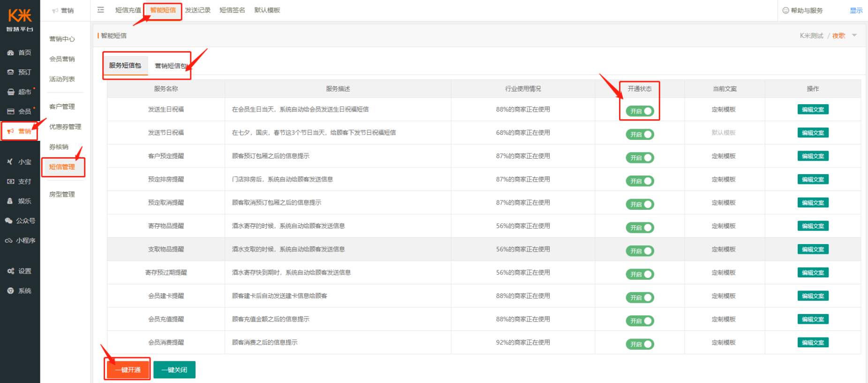Open the 预订 reservation sidebar icon
868x383 pixels.
click(x=10, y=72)
